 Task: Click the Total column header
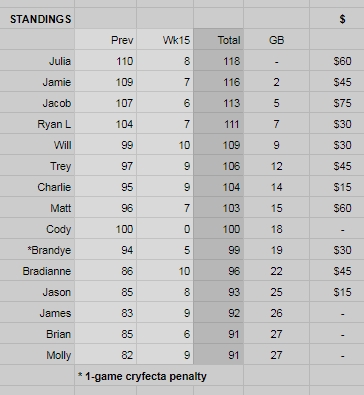click(219, 40)
